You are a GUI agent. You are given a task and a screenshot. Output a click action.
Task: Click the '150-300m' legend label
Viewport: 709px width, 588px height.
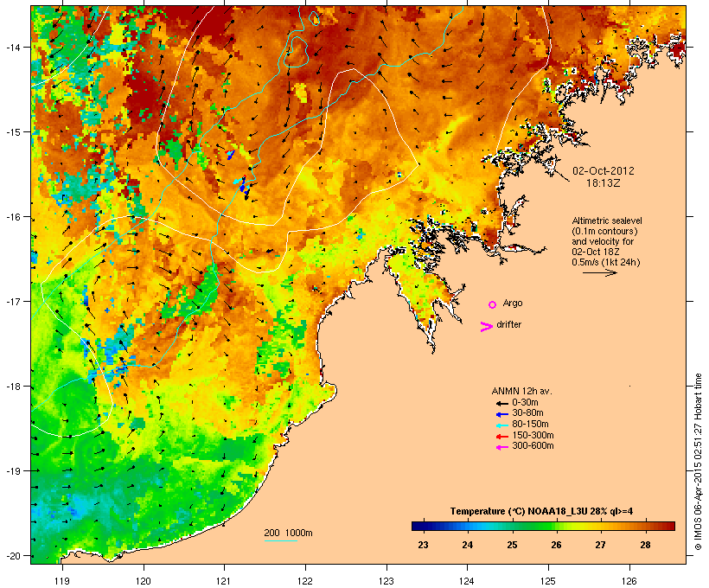coord(533,435)
